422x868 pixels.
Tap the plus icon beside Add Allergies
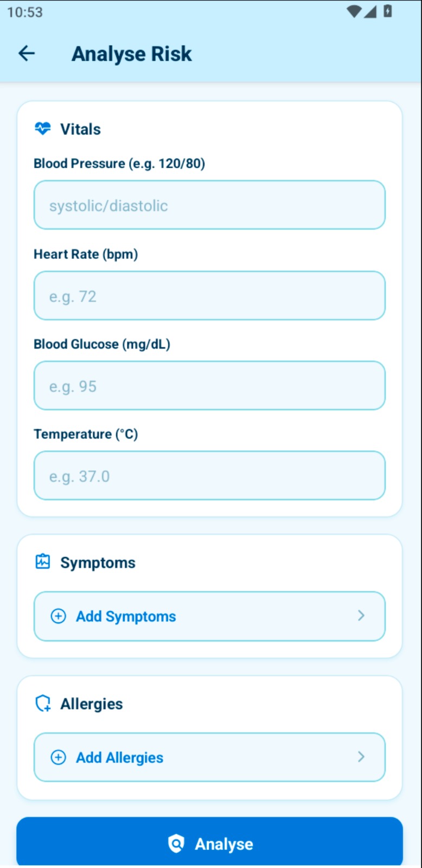click(x=58, y=757)
